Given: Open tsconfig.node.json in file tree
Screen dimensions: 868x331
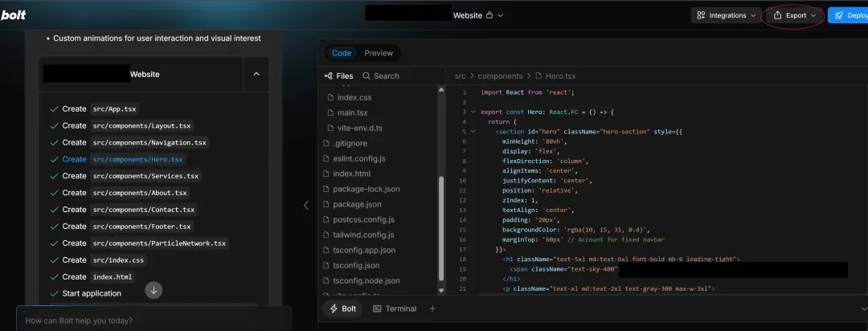Looking at the screenshot, I should click(x=366, y=280).
